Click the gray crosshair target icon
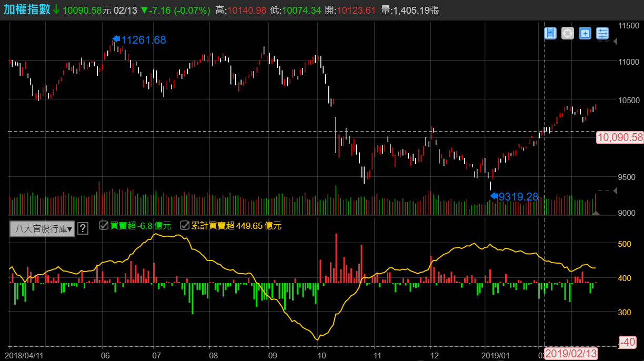The width and height of the screenshot is (644, 361). tap(567, 33)
